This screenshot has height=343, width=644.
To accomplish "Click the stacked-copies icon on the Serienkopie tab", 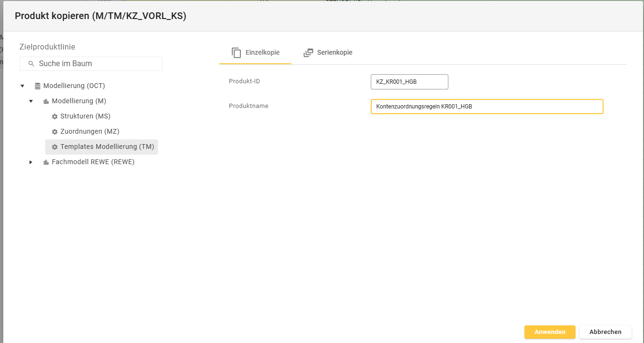I will point(308,52).
